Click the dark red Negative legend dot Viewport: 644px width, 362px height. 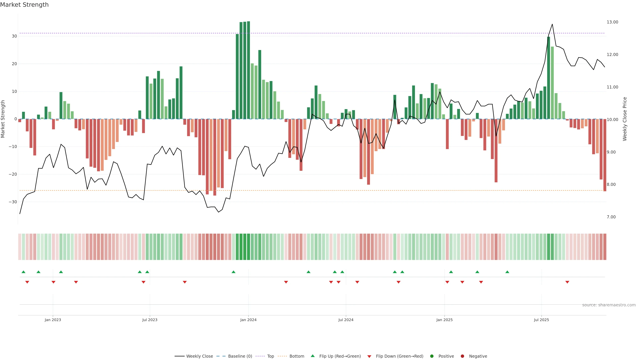coord(462,356)
